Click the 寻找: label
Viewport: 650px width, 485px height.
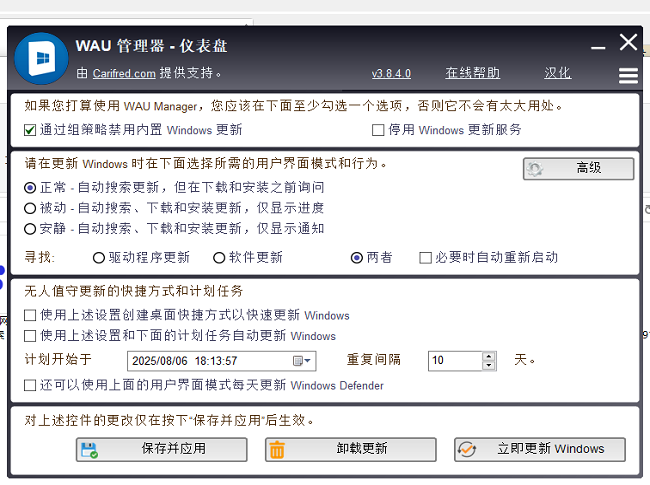pos(39,257)
